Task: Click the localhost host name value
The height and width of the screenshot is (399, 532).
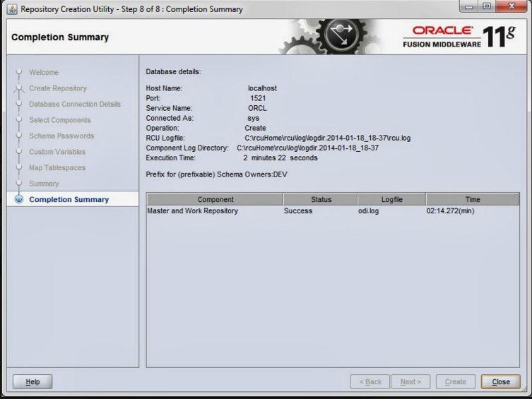Action: [262, 88]
